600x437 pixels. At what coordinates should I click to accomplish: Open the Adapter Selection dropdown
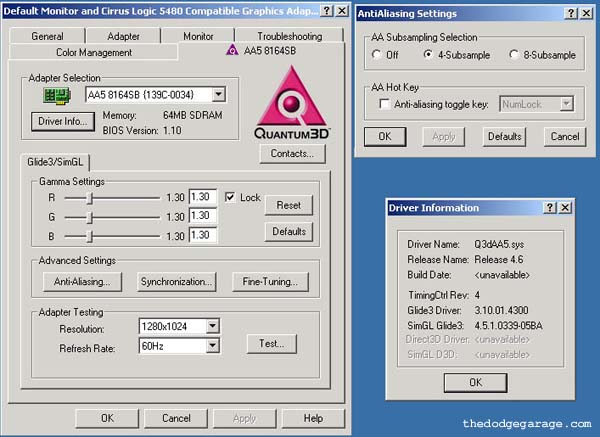tap(218, 95)
